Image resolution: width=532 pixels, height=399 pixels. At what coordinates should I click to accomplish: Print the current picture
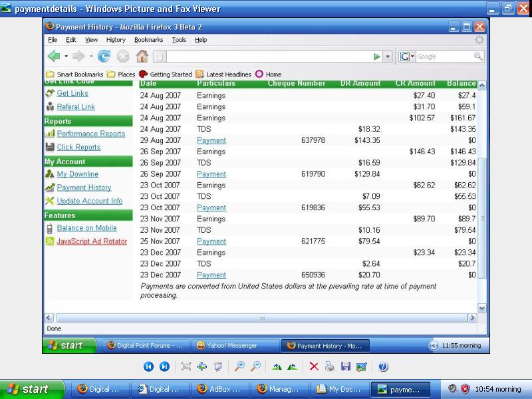330,366
